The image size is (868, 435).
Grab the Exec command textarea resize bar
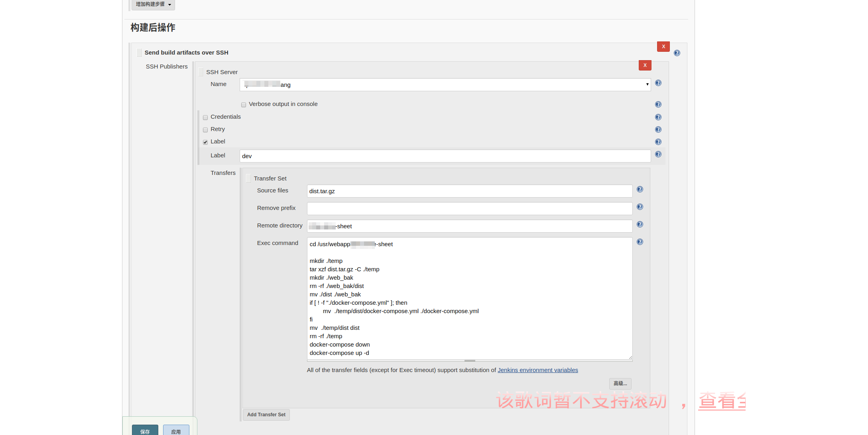(x=470, y=361)
